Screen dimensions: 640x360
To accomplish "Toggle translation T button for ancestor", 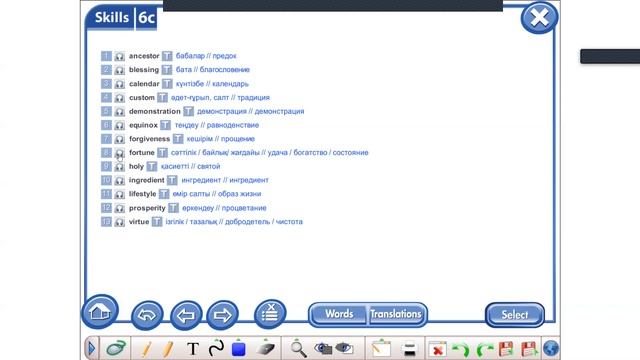I will [167, 56].
